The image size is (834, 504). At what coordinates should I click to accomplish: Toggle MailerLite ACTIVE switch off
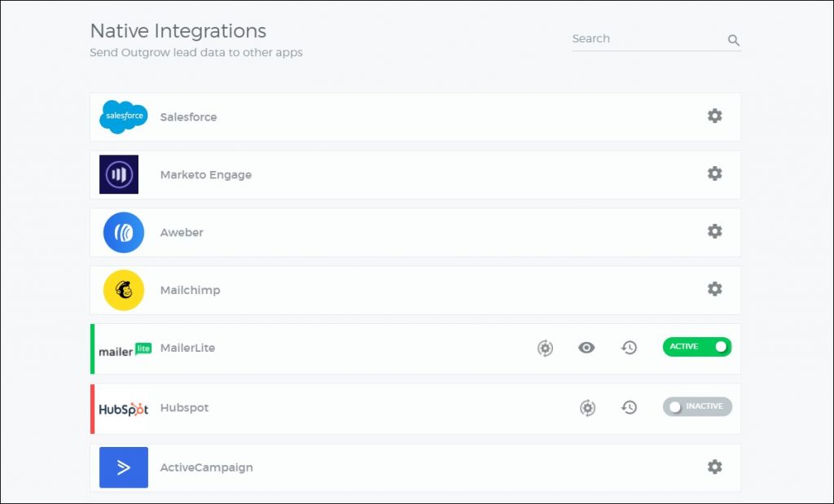pos(697,347)
